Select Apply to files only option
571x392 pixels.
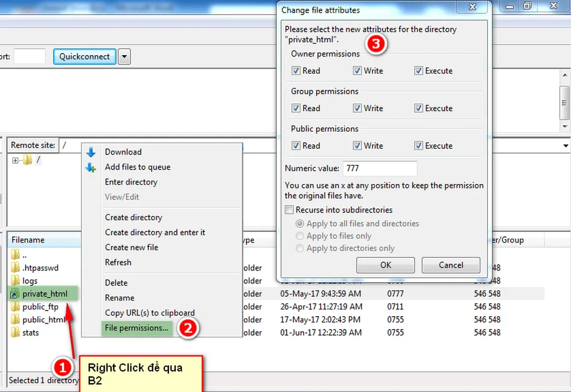point(299,236)
